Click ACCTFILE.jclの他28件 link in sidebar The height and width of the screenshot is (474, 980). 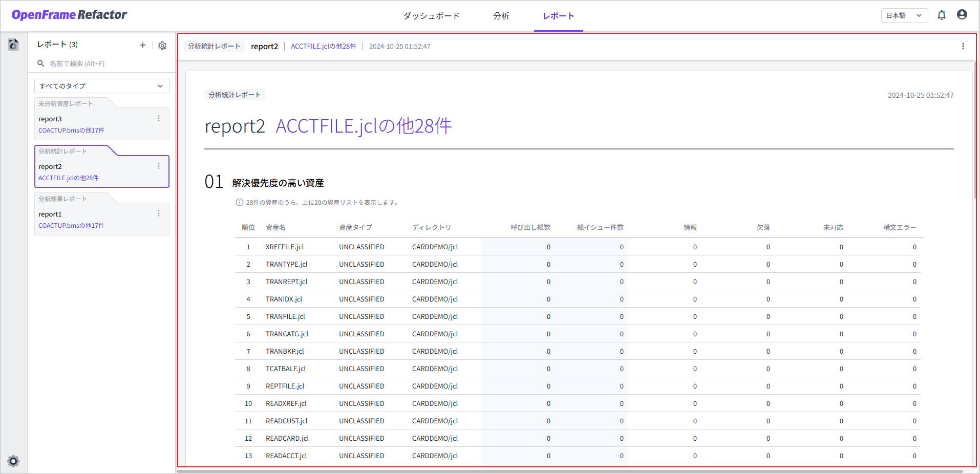[x=69, y=178]
